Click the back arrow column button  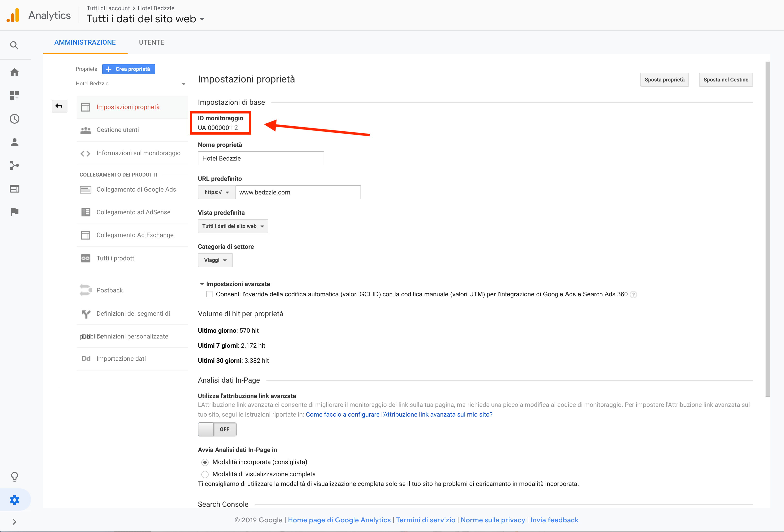coord(59,106)
